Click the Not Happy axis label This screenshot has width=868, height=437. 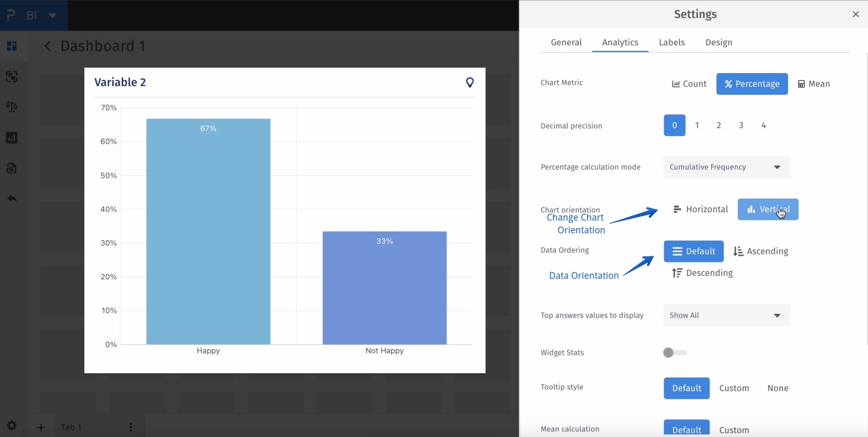coord(384,350)
